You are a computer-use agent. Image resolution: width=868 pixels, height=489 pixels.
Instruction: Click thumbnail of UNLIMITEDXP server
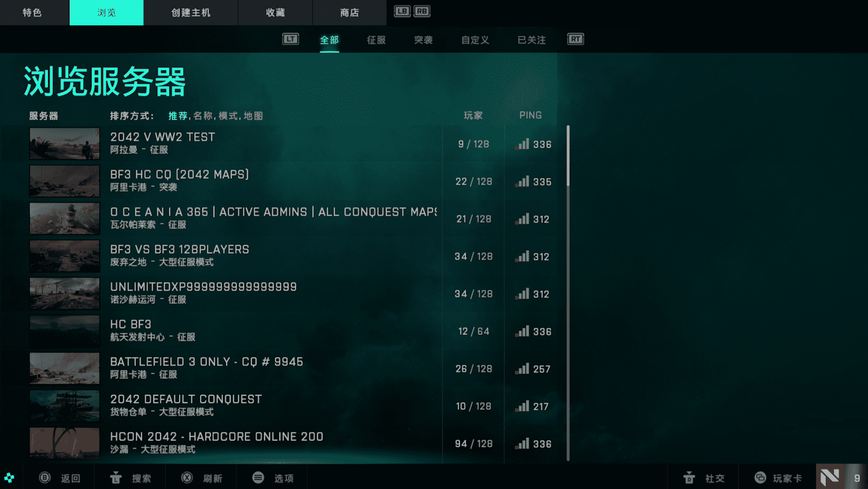pos(65,294)
